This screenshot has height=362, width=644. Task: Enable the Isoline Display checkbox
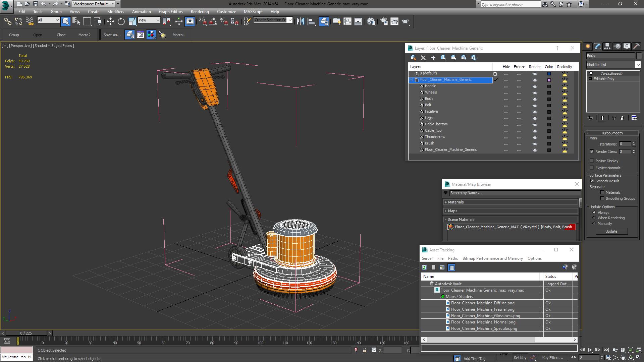click(x=592, y=161)
